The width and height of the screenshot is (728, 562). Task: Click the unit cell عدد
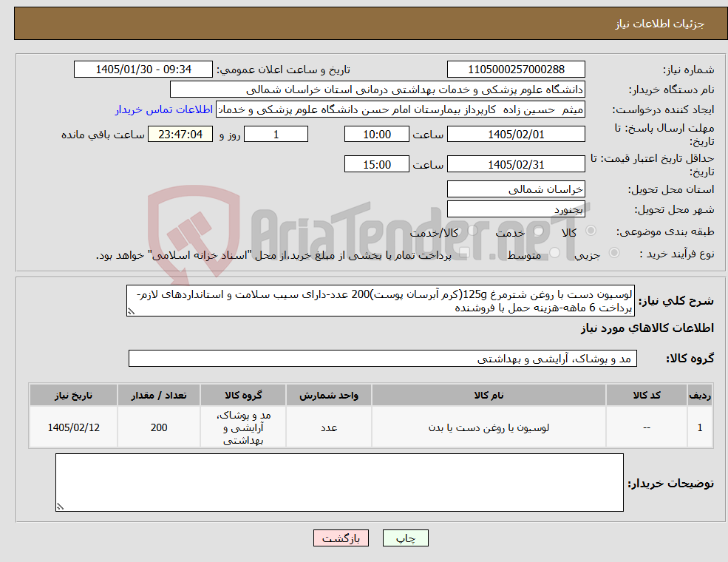click(329, 427)
